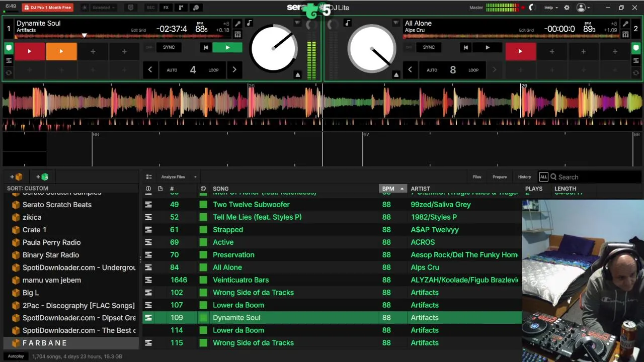Enable SYNC on deck 2
644x362 pixels.
point(429,47)
